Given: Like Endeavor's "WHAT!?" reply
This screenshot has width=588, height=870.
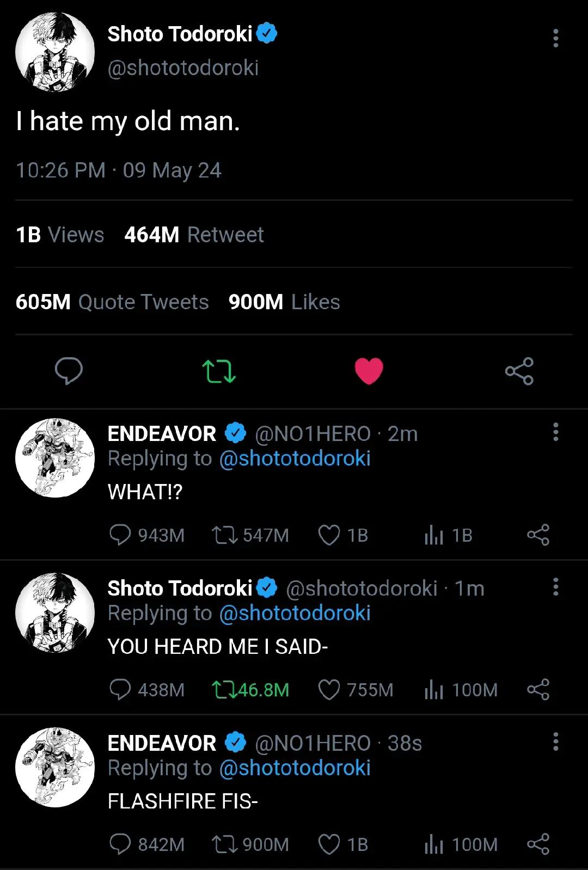Looking at the screenshot, I should click(329, 535).
